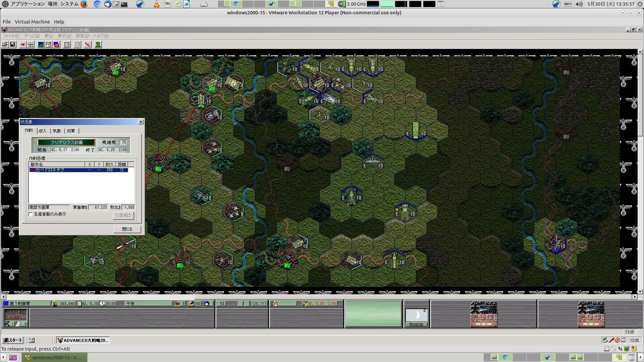Image resolution: width=644 pixels, height=362 pixels.
Task: Enable 生産首都のみ表示 checkbox
Action: point(31,214)
